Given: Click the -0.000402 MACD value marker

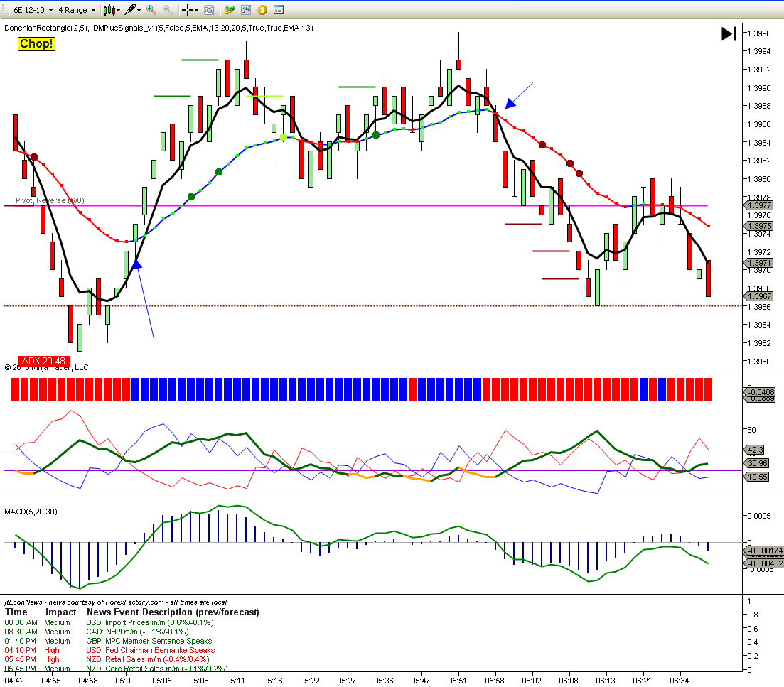Looking at the screenshot, I should (x=765, y=563).
